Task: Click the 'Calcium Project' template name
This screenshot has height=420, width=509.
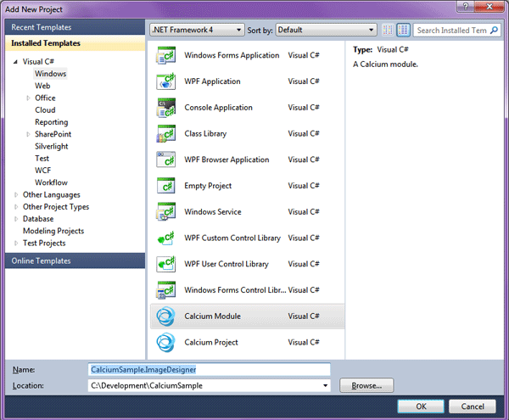Action: pyautogui.click(x=211, y=343)
